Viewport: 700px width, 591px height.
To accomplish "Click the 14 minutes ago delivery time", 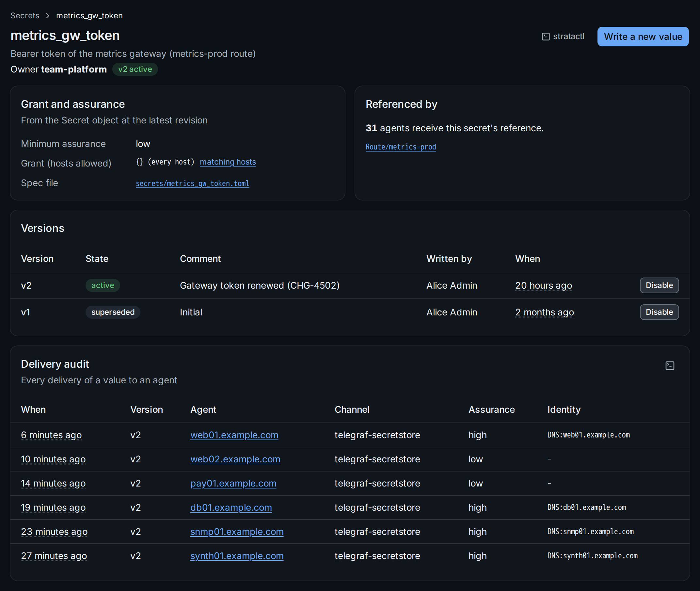I will tap(53, 483).
